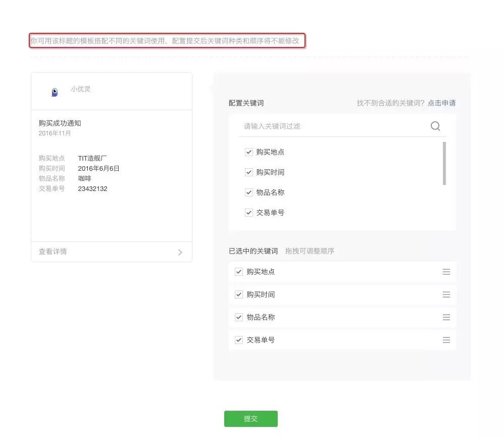Open the 点击申请 link
Image resolution: width=504 pixels, height=437 pixels.
coord(441,103)
